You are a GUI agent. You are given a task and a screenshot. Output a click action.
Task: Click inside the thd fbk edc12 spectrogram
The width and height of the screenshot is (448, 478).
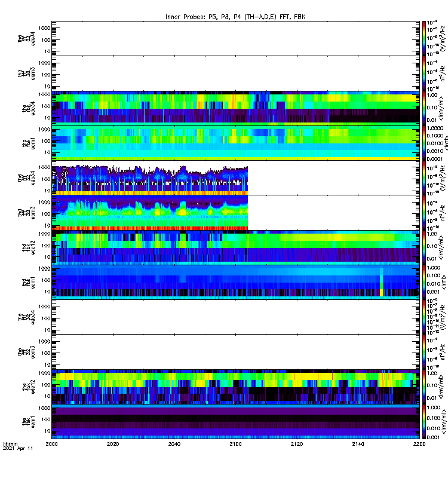tap(235, 248)
